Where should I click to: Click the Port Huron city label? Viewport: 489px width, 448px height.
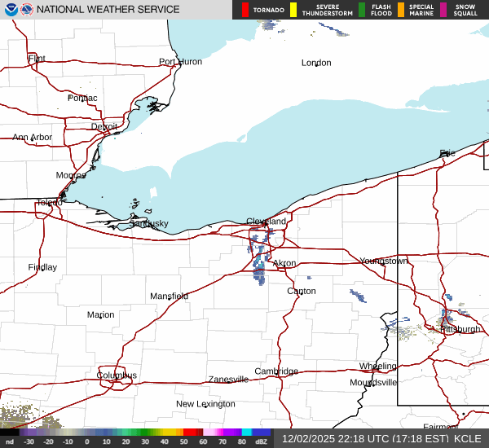point(180,62)
